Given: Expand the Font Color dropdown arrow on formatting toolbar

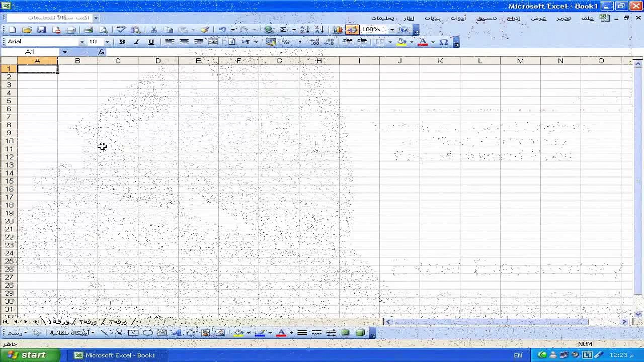Looking at the screenshot, I should click(433, 42).
